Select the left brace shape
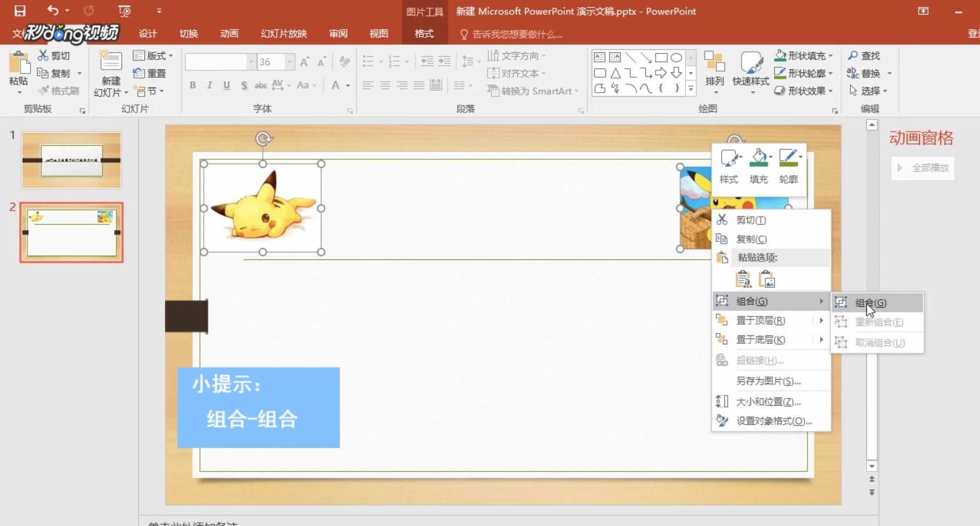980x526 pixels. (661, 88)
